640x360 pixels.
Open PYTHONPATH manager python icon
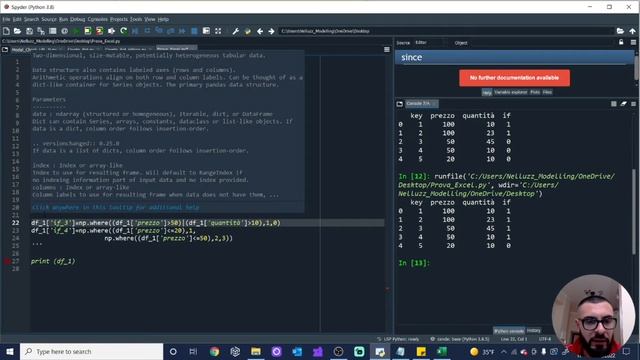pos(247,31)
